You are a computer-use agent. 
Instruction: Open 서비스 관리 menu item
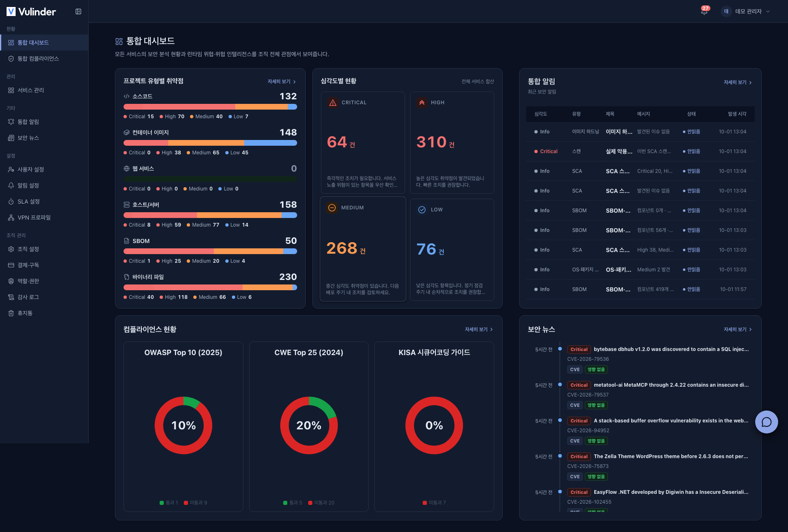(44, 90)
